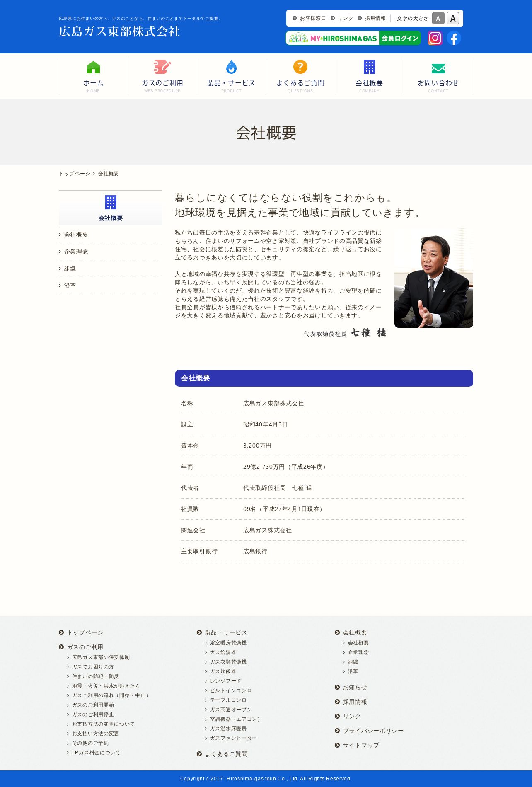Go to トップページ in the breadcrumb

75,174
